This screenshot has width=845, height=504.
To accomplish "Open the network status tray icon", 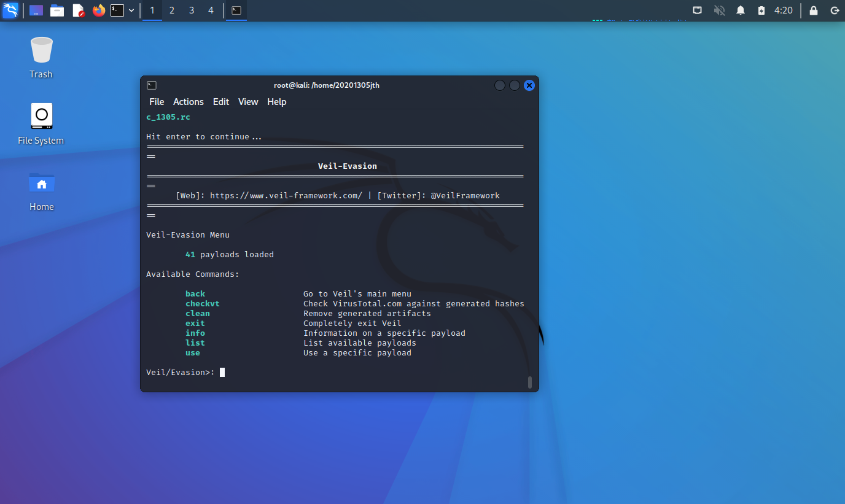I will 698,10.
